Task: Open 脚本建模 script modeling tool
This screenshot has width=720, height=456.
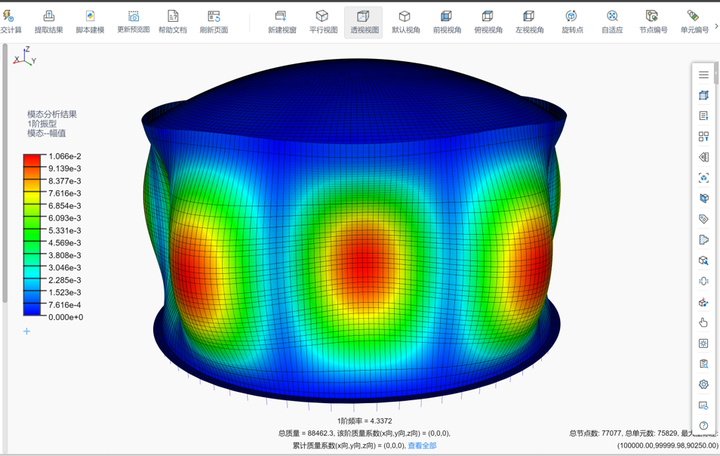Action: coord(90,20)
